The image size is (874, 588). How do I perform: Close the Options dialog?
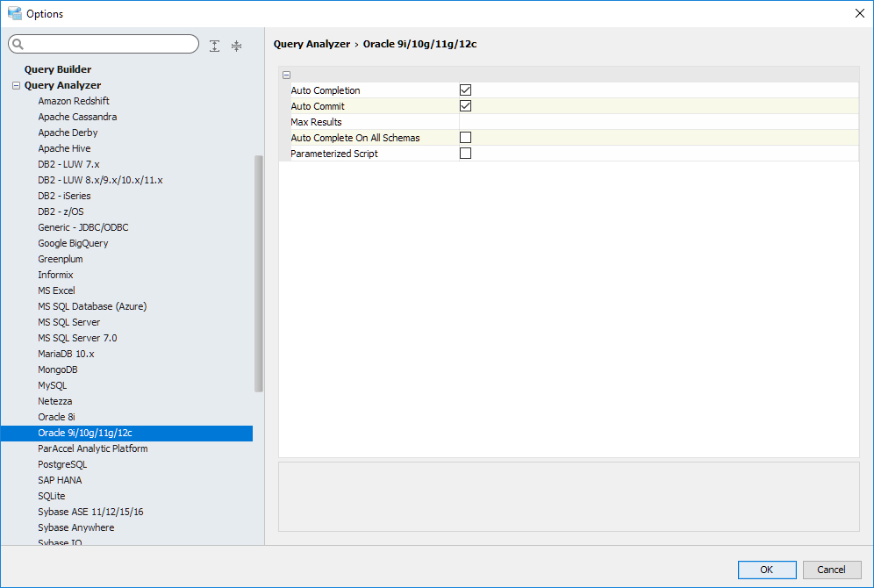pos(859,13)
